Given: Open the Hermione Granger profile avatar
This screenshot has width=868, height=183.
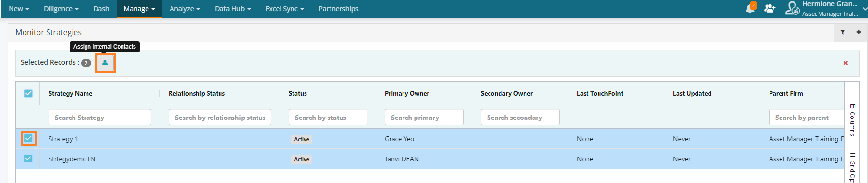Looking at the screenshot, I should point(792,8).
